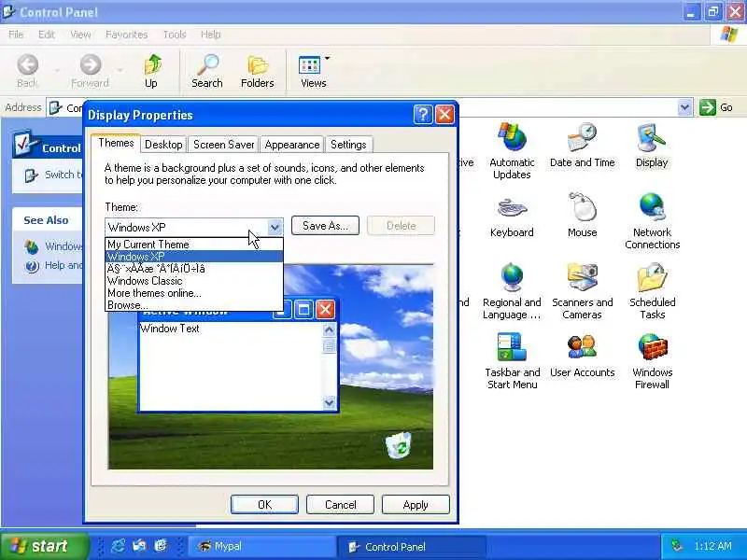
Task: Expand the Address bar dropdown arrow
Action: click(x=684, y=107)
